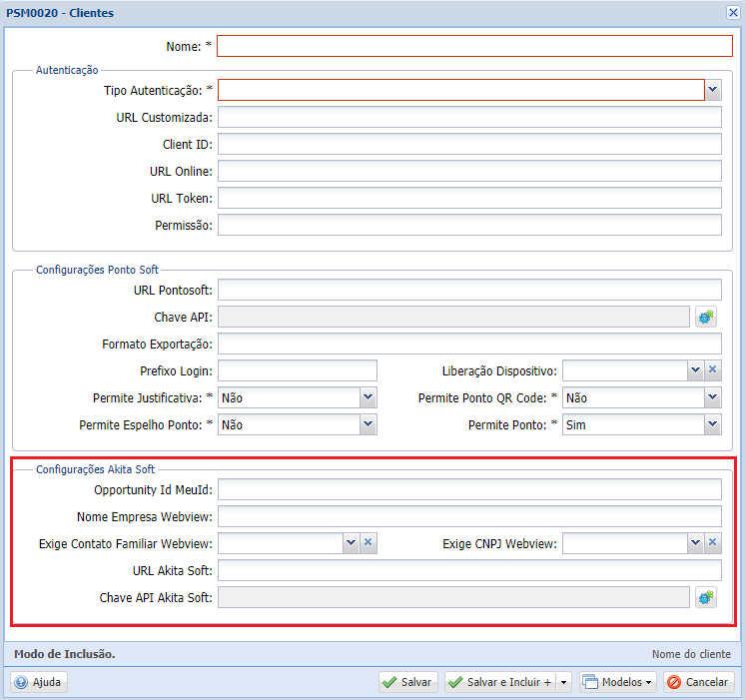Click the Autenticação group title
This screenshot has height=700, width=745.
[67, 70]
